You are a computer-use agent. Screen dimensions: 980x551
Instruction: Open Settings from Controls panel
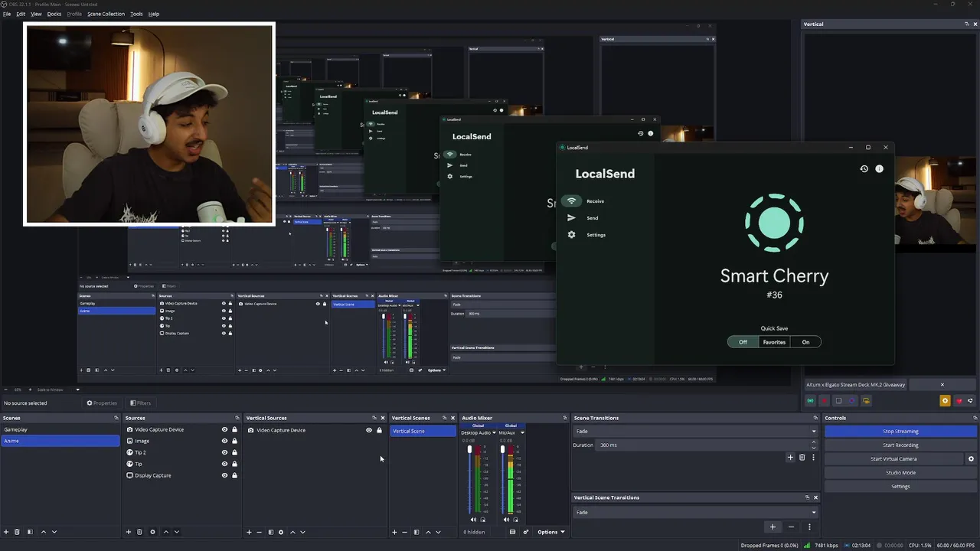tap(900, 487)
